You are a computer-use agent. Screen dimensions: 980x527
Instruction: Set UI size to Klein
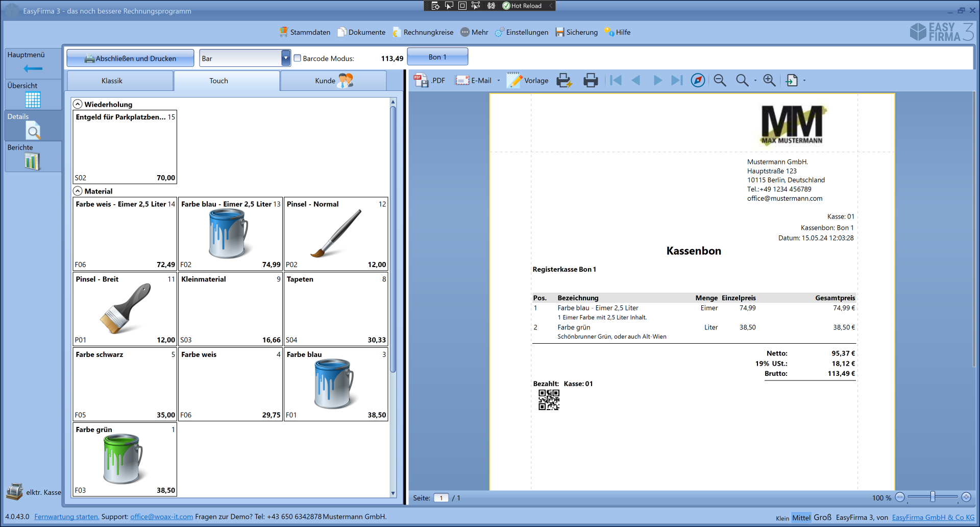coord(782,518)
